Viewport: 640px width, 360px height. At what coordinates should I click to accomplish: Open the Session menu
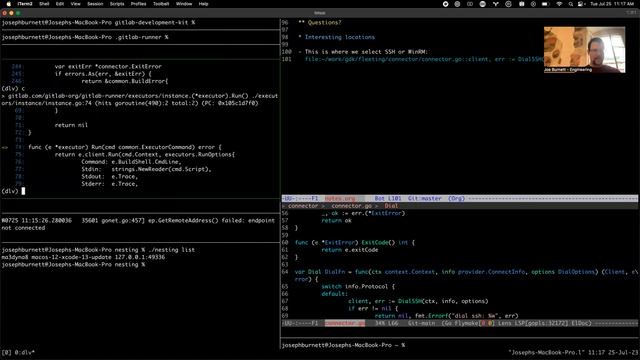[x=95, y=4]
